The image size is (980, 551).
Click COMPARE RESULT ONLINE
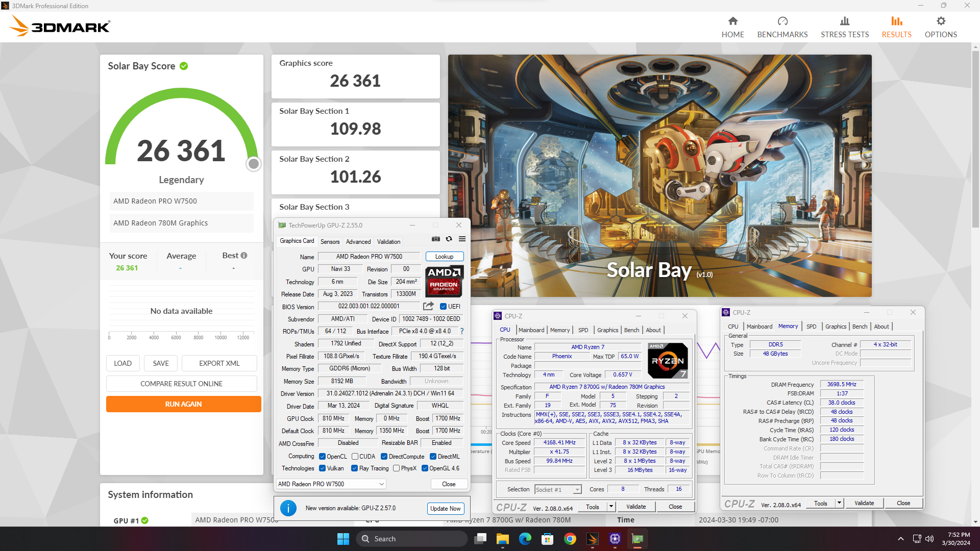coord(181,384)
